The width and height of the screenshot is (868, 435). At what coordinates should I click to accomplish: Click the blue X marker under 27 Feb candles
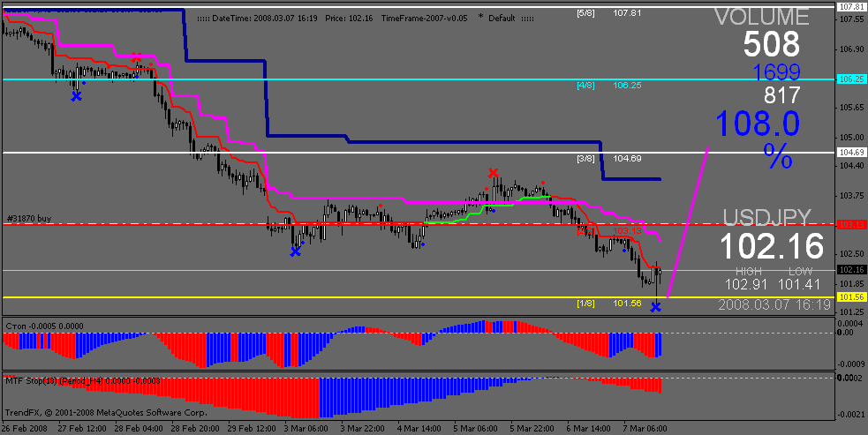(77, 96)
